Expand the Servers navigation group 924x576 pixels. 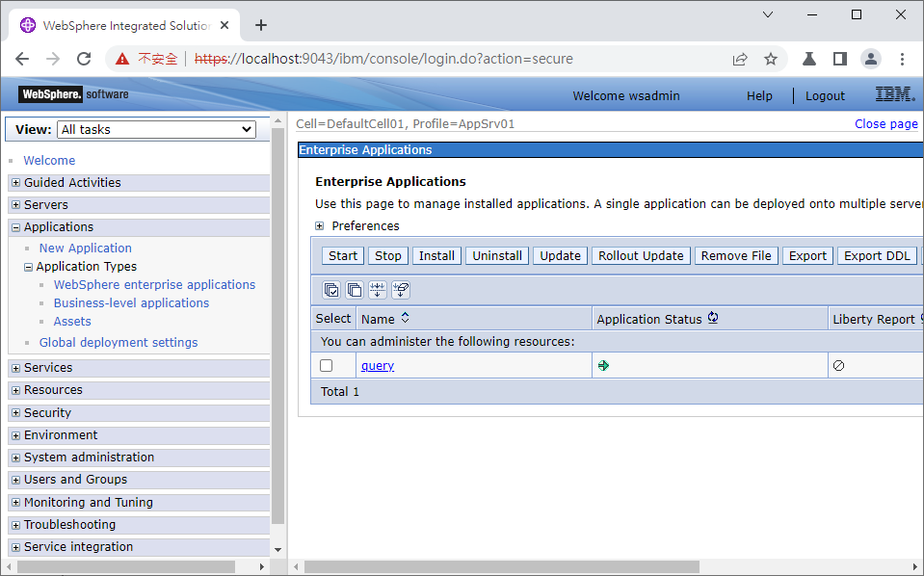16,205
